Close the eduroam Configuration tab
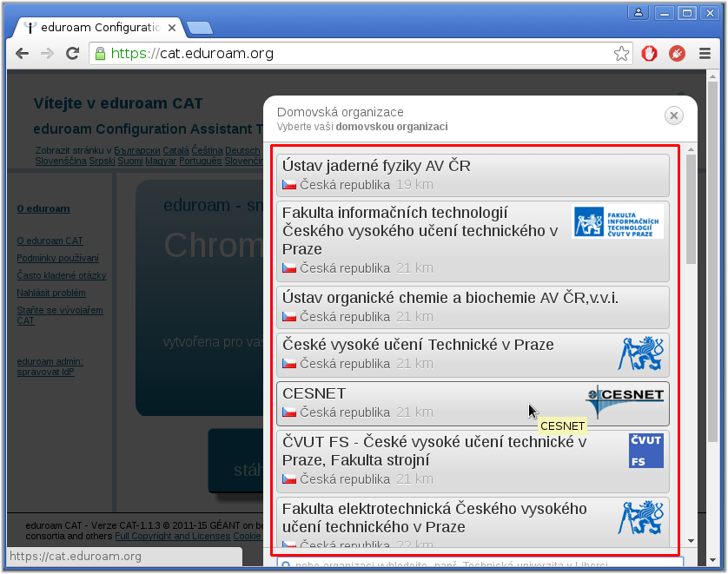This screenshot has width=728, height=574. (x=172, y=28)
